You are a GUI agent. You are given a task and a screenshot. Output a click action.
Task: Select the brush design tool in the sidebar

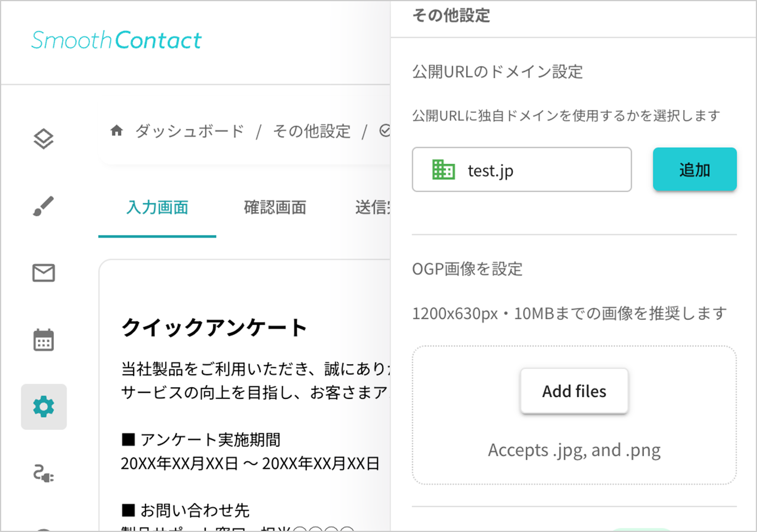(44, 206)
